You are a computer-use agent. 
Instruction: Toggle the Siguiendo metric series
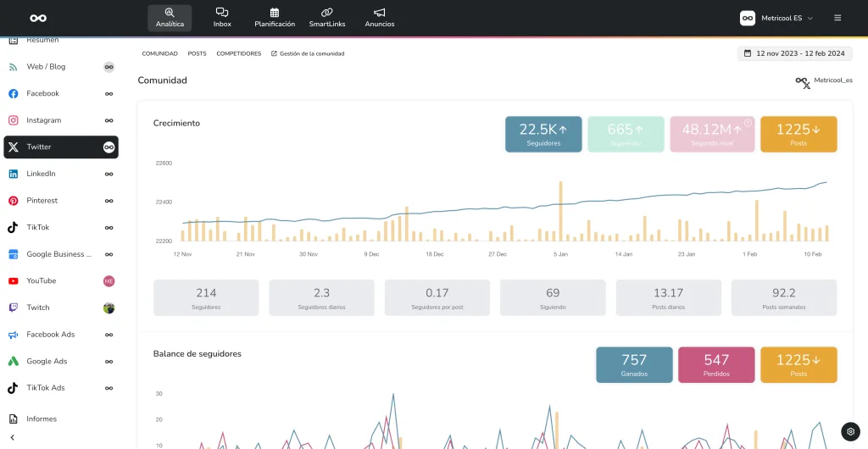click(x=626, y=134)
